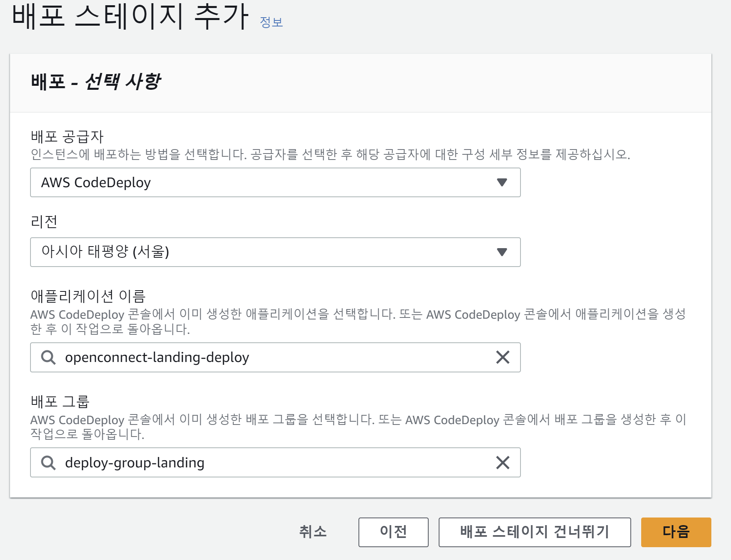Open the 정보 info link

(x=271, y=22)
